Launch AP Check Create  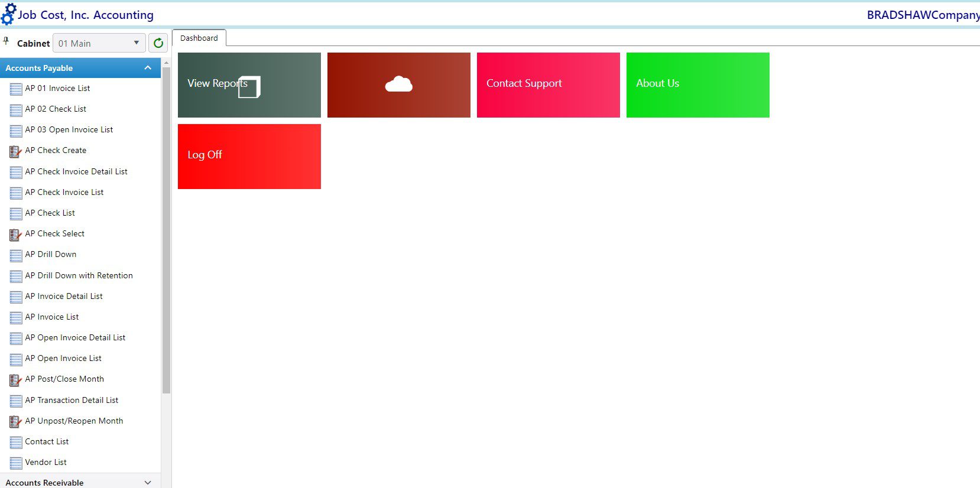click(x=56, y=150)
